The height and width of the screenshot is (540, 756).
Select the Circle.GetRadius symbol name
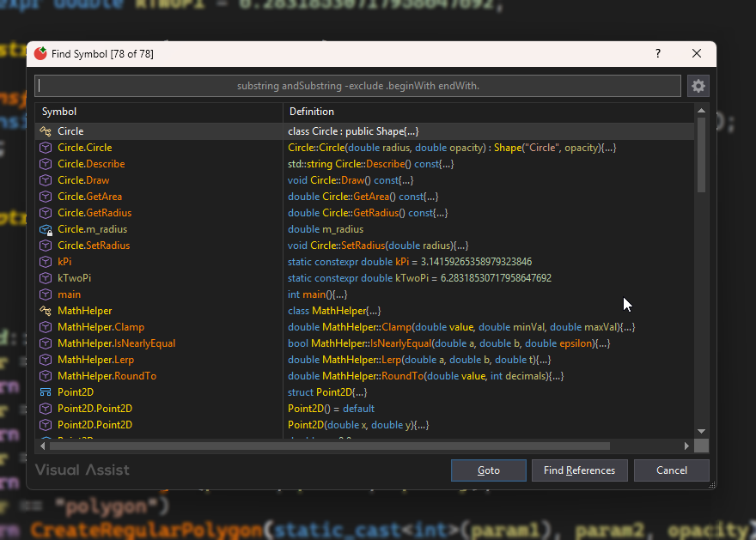[x=94, y=213]
